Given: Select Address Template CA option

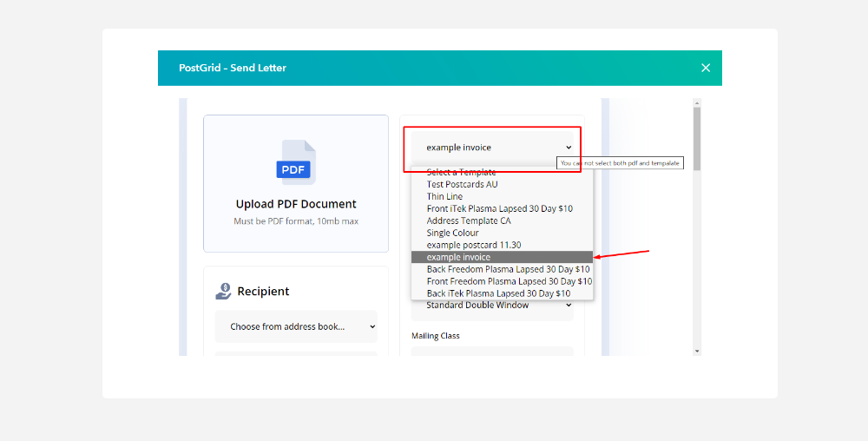Looking at the screenshot, I should pyautogui.click(x=469, y=220).
